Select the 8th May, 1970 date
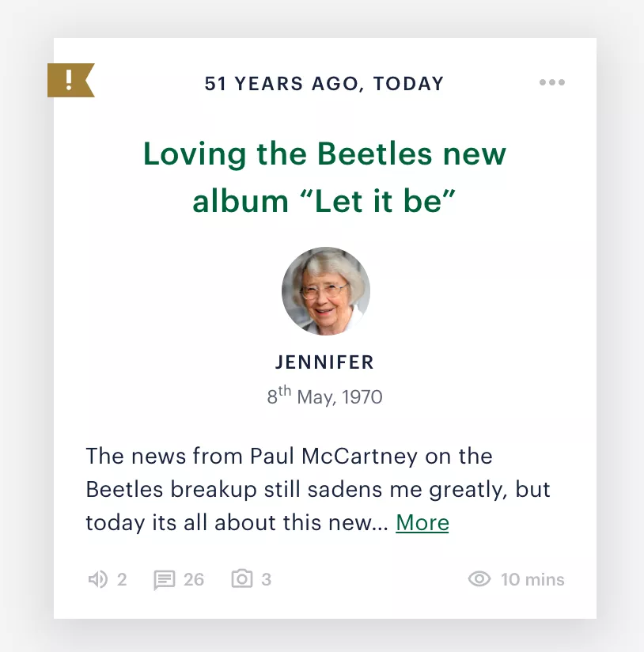The height and width of the screenshot is (652, 644). [324, 396]
